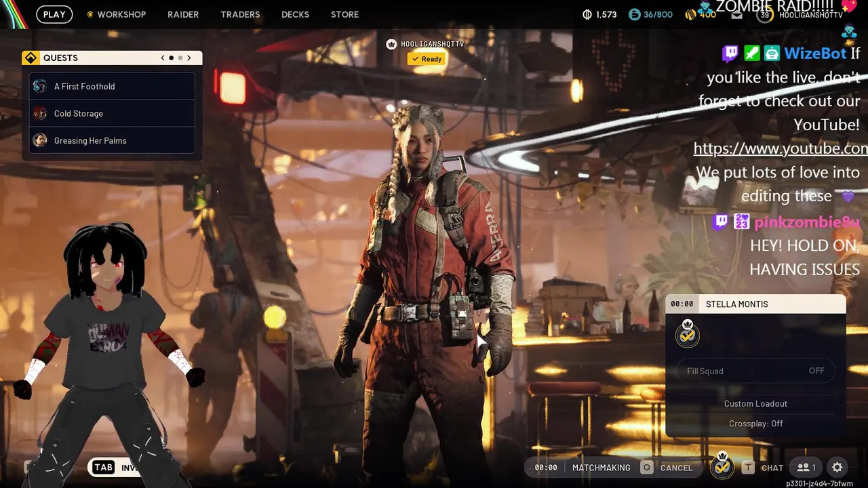Click the pinkzombie8u username in chat
The width and height of the screenshot is (868, 488).
tap(807, 222)
